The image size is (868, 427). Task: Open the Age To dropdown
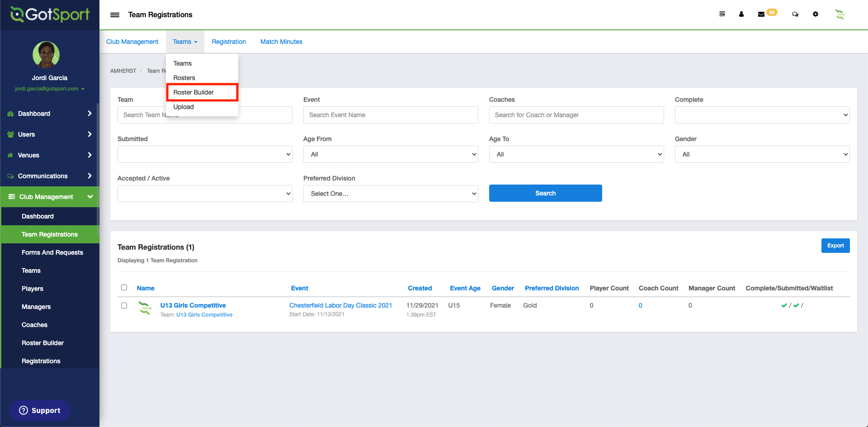click(576, 154)
